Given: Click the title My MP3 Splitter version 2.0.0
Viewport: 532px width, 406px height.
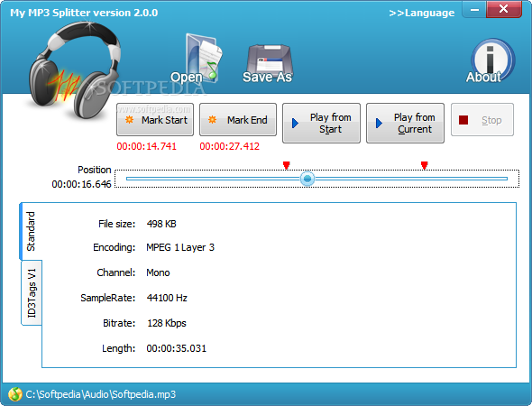Looking at the screenshot, I should pyautogui.click(x=84, y=13).
